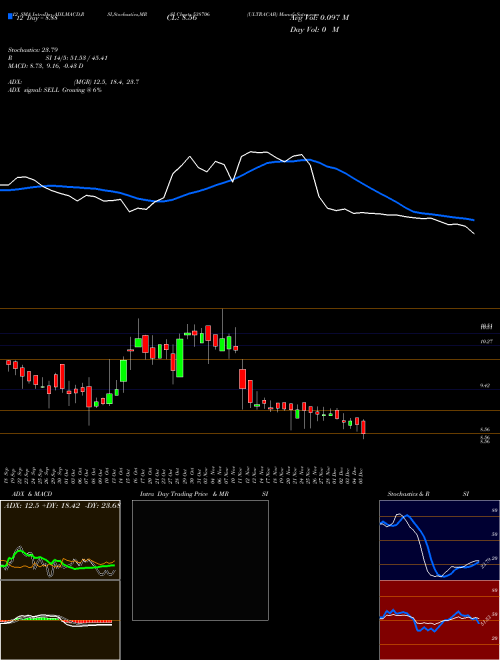Viewport: 500px width, 660px height.
Task: Click the 'ADX: 12.5 +DY: 18.42' header
Action: [x=61, y=505]
